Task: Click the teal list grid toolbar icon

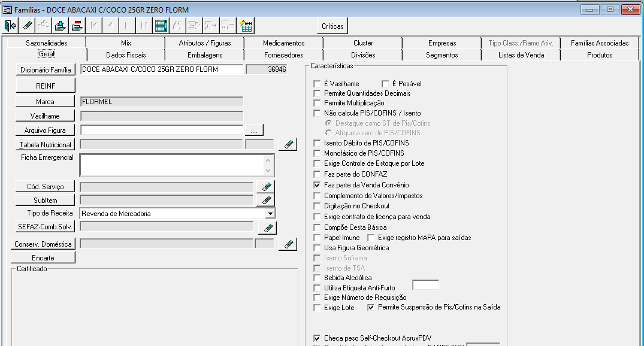Action: click(x=161, y=26)
